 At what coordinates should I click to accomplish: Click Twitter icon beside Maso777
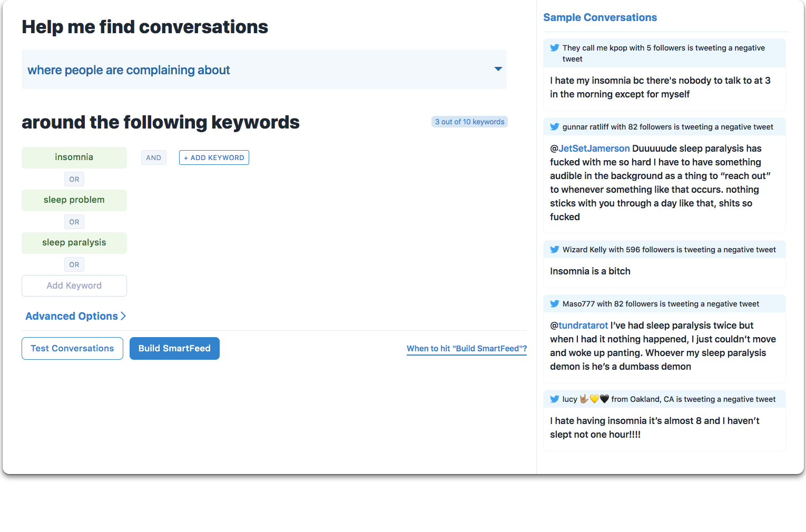click(555, 303)
